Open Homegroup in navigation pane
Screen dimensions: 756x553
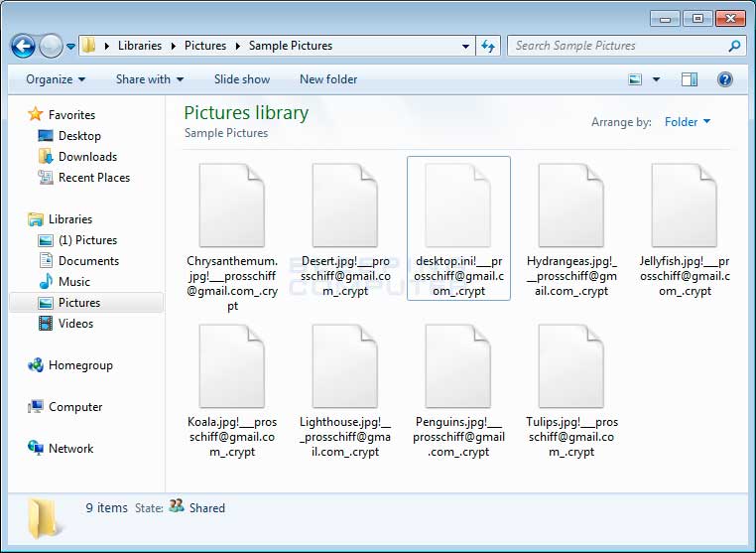click(80, 365)
